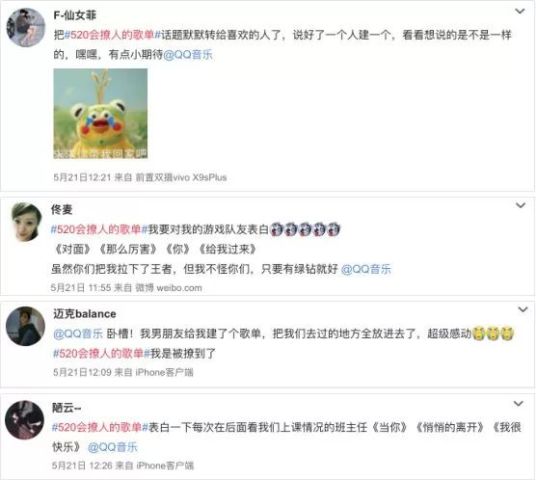The image size is (536, 480).
Task: Open 陌云's profile avatar
Action: tap(25, 420)
